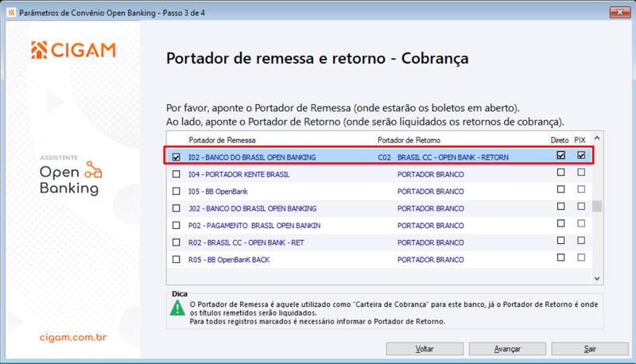Click the C02 return code cell
This screenshot has height=364, width=636.
[x=384, y=157]
